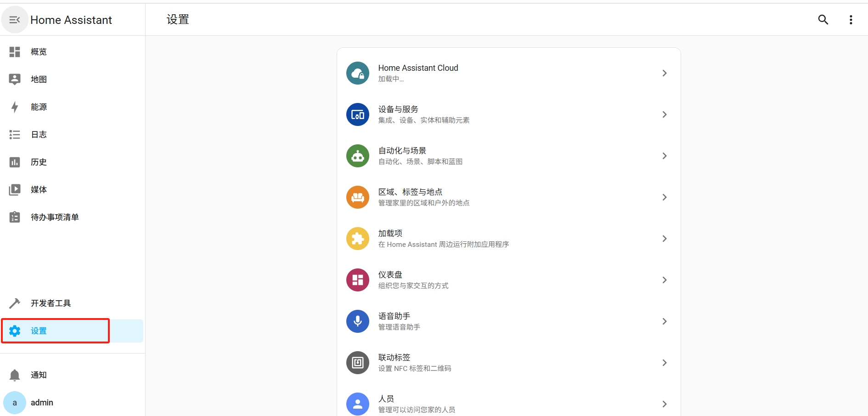This screenshot has width=868, height=416.
Task: Click the Home Assistant Cloud icon
Action: coord(358,73)
